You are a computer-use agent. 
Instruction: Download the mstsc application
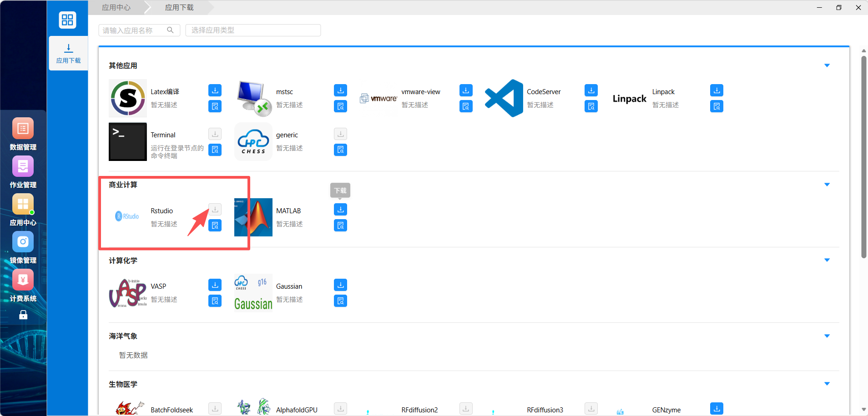[341, 90]
